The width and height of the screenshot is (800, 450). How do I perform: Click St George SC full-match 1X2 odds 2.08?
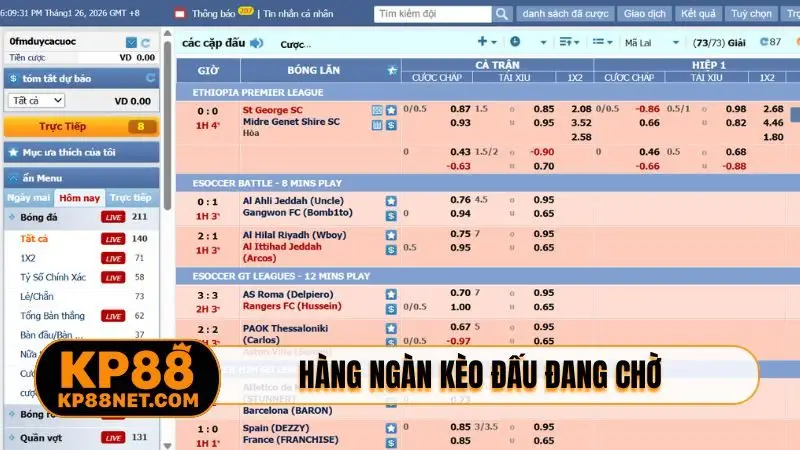[x=581, y=109]
